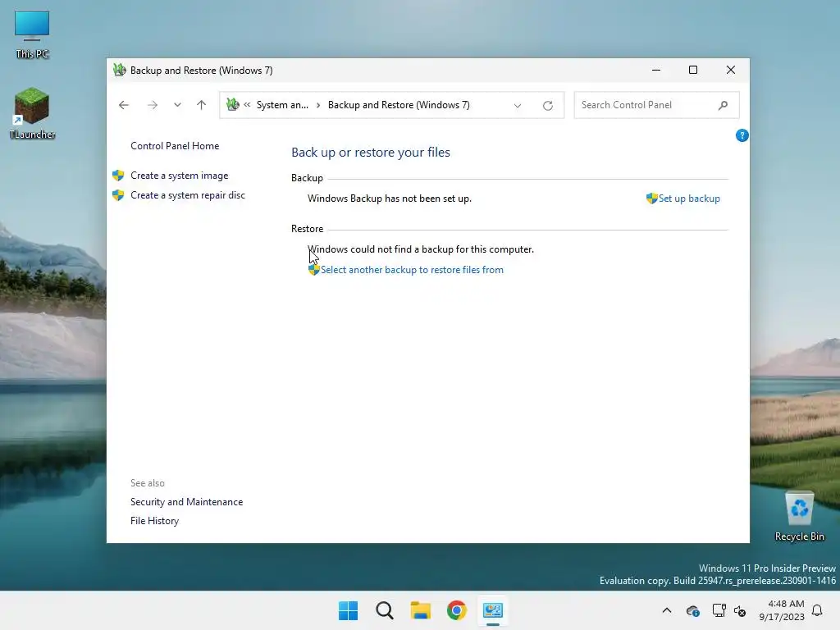
Task: Click the magnifier icon in the search box
Action: click(x=724, y=105)
